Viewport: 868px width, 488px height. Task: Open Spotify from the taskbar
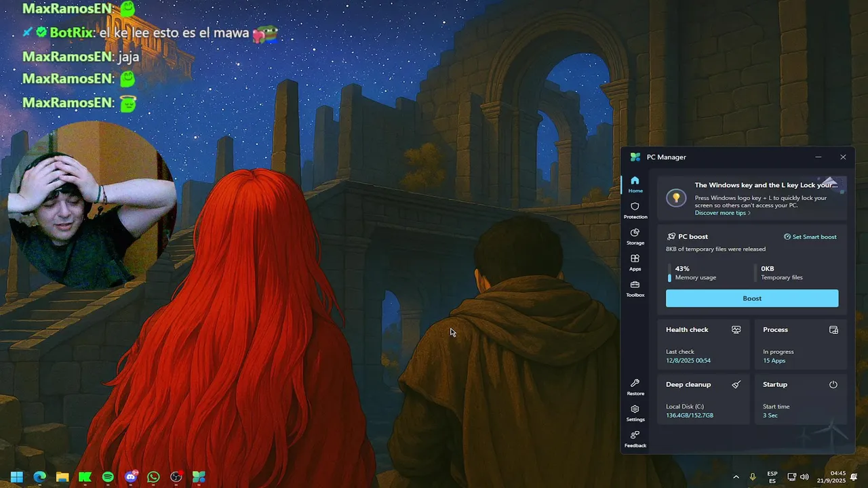point(108,477)
